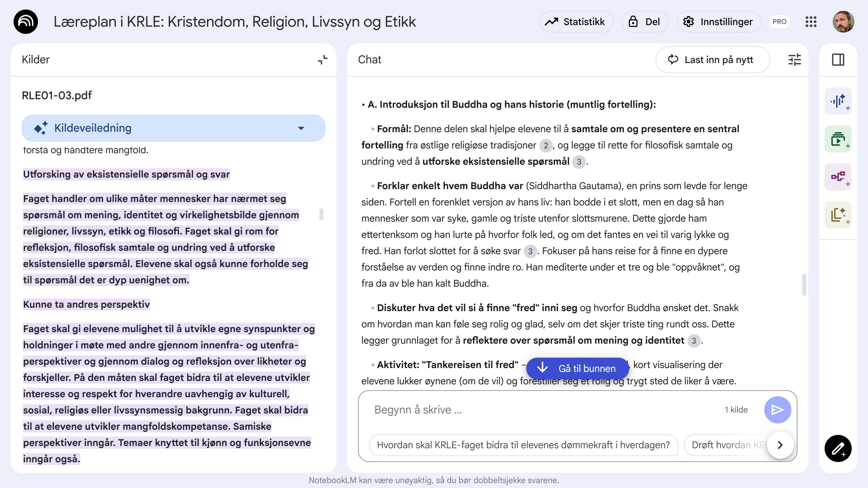Click the Chat panel heading
Screen dimensions: 868x488
point(370,60)
